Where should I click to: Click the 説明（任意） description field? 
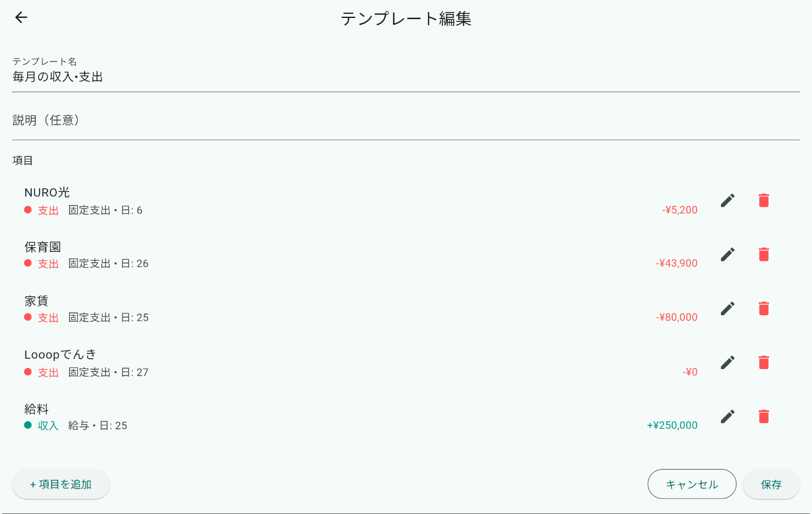coord(406,121)
